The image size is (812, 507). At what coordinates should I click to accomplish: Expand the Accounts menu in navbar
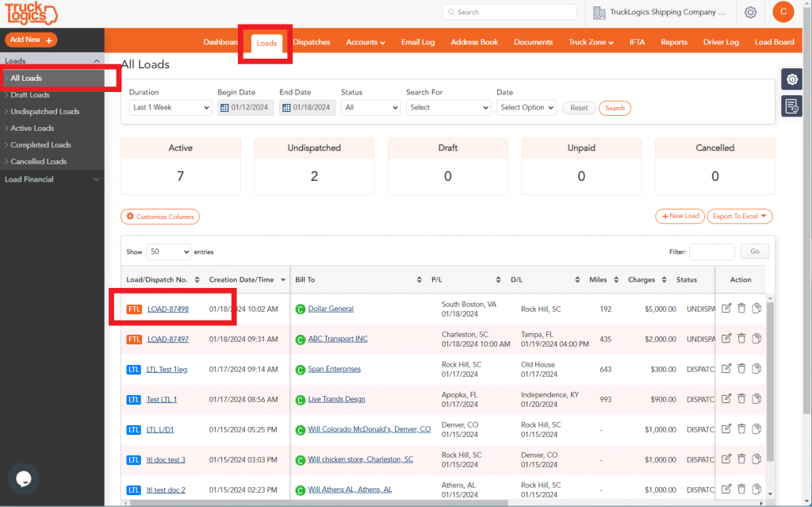[366, 42]
